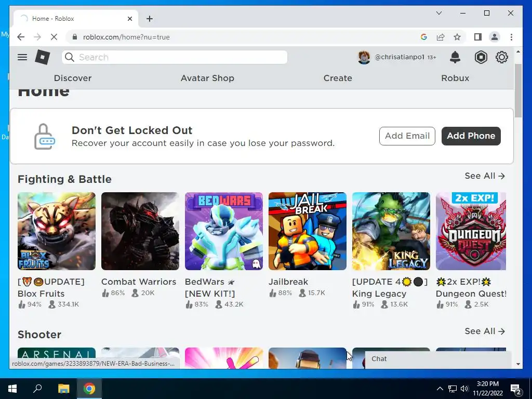View site information via the lock icon
Image resolution: width=532 pixels, height=399 pixels.
[75, 37]
